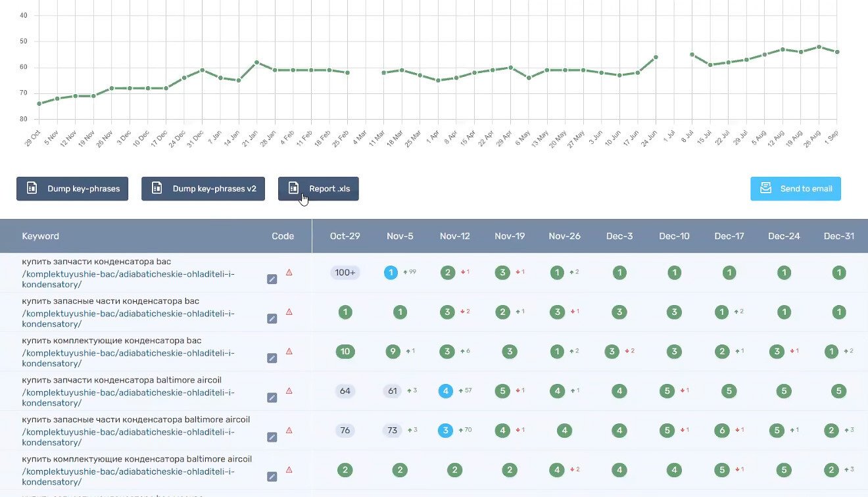
Task: Click the Send to email button
Action: 796,189
